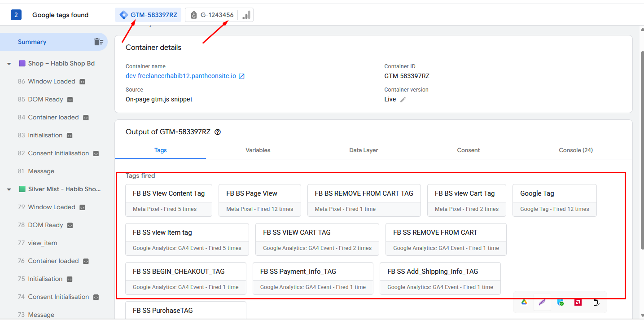Select event 77 view_item

(43, 243)
